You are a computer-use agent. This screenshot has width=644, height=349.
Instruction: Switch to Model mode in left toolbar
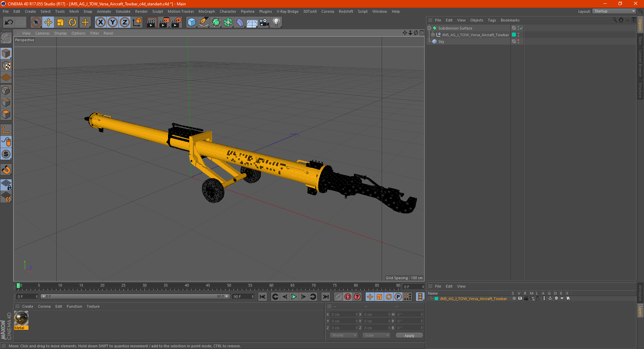click(x=6, y=54)
